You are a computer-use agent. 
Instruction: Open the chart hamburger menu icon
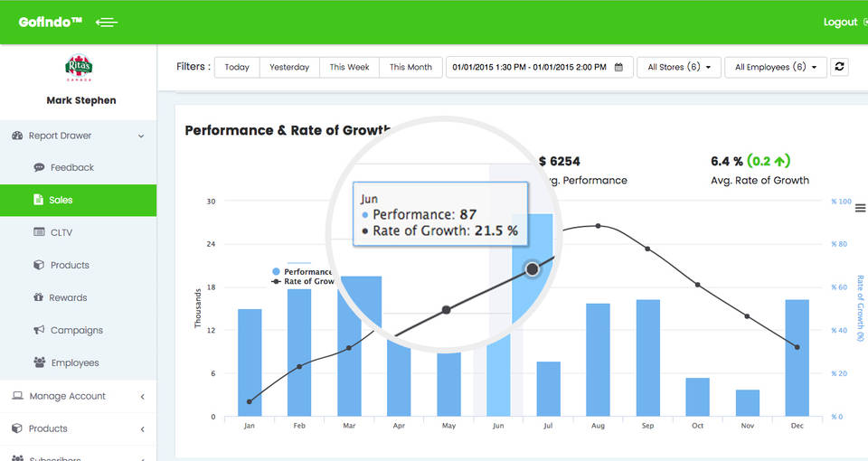[860, 208]
